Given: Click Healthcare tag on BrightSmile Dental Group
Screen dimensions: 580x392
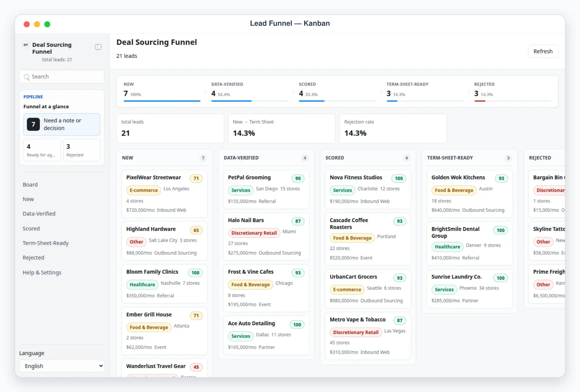Looking at the screenshot, I should pyautogui.click(x=447, y=247).
